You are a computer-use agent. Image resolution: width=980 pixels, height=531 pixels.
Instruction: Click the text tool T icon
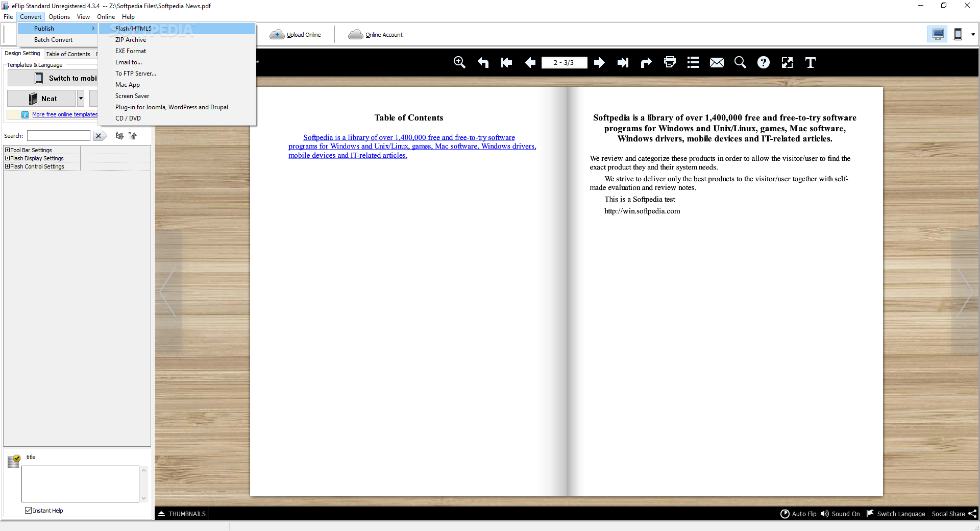click(x=811, y=62)
